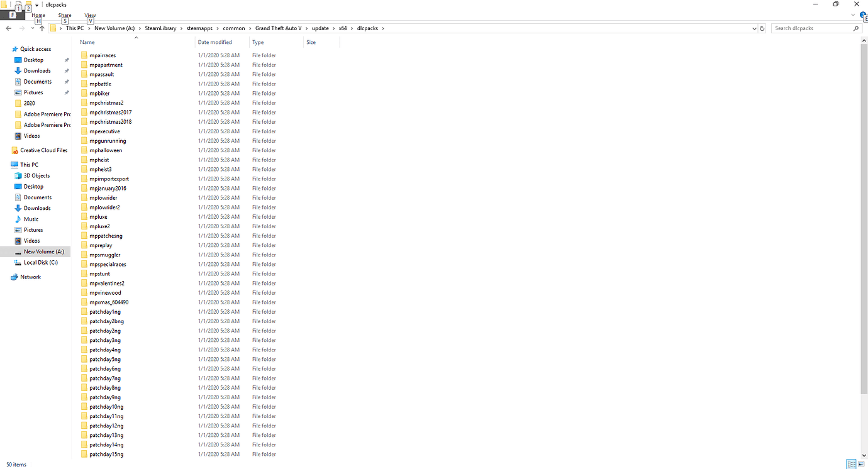868x469 pixels.
Task: Create a new folder via Quick Access Toolbar icon
Action: click(28, 4)
